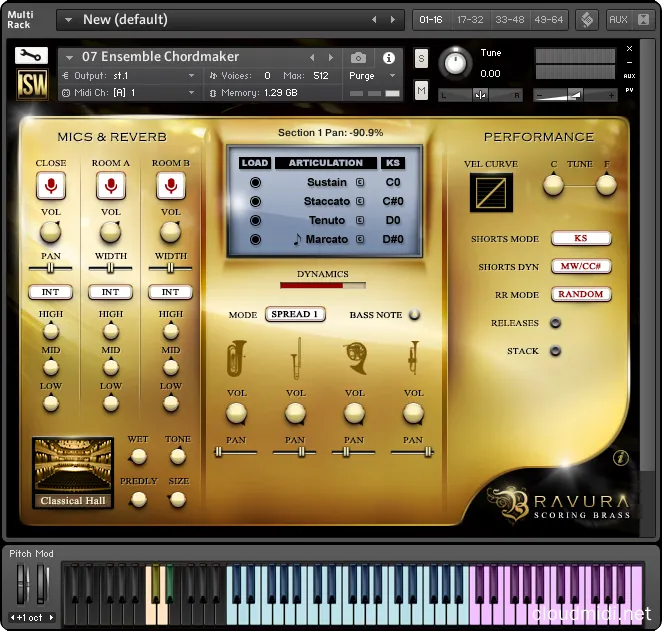Click the camera snapshot icon
This screenshot has width=662, height=631.
click(358, 58)
